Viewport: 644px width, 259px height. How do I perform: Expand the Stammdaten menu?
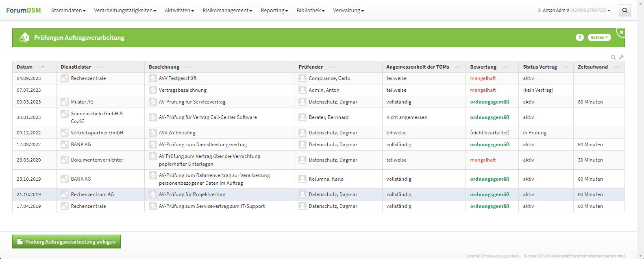(x=68, y=11)
